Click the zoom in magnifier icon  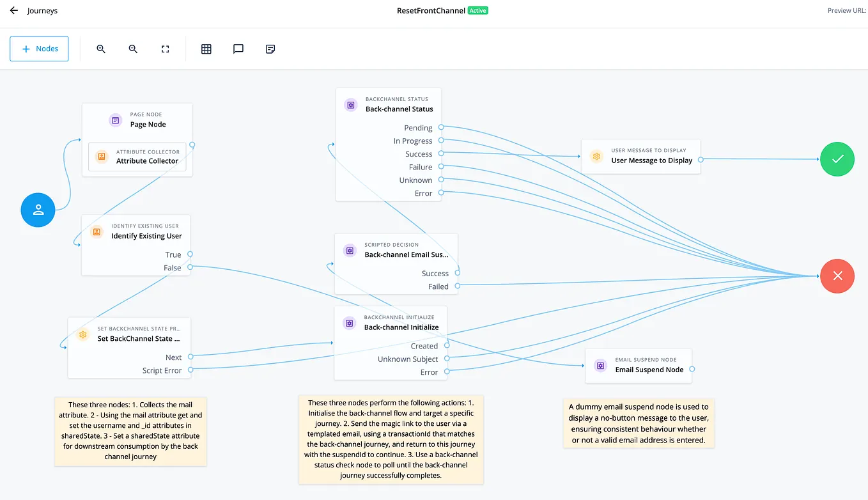click(x=101, y=49)
